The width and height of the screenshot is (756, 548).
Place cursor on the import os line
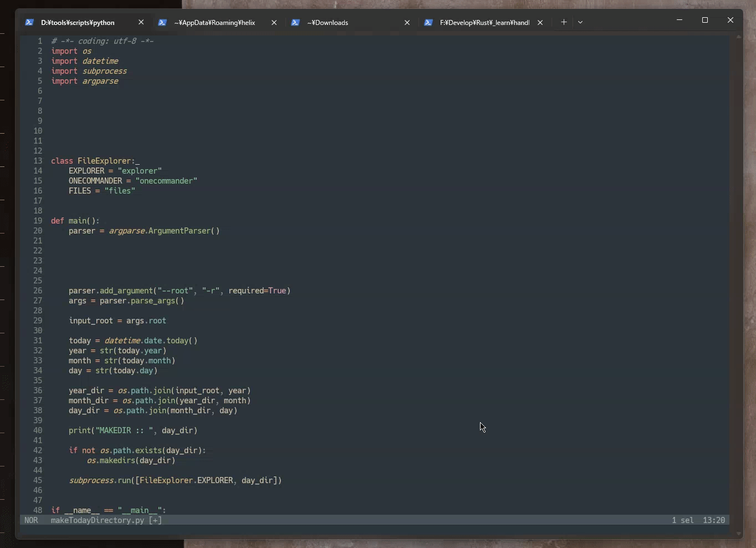tap(71, 51)
